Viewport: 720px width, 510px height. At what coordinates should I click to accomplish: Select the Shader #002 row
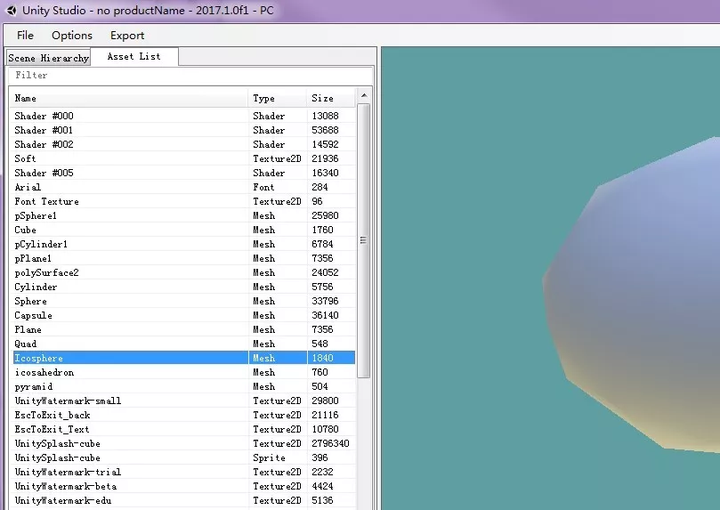tap(184, 144)
